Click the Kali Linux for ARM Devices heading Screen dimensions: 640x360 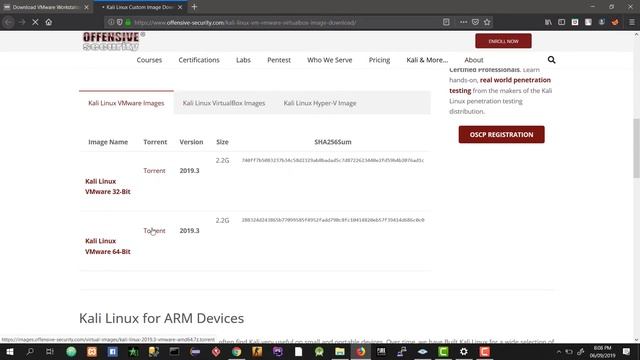click(x=161, y=318)
